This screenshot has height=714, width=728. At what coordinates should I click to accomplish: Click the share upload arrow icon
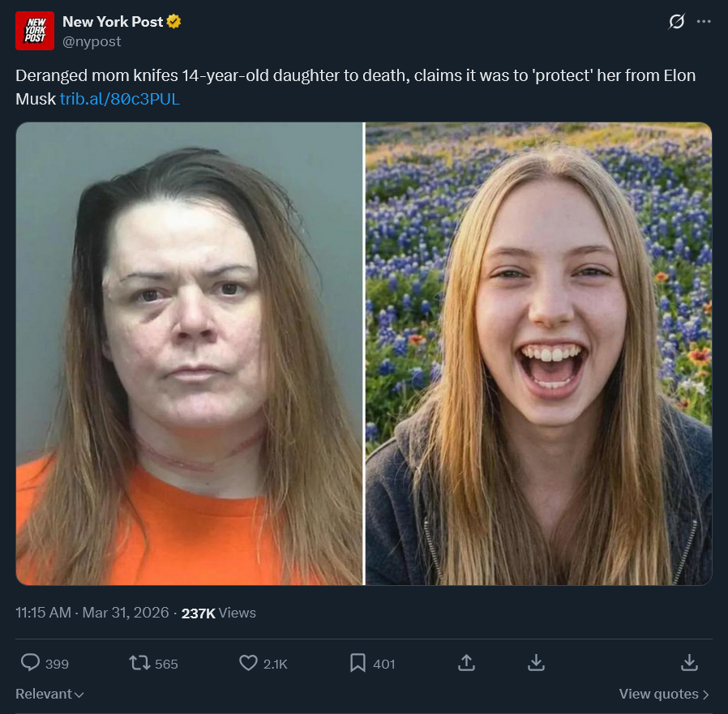coord(467,662)
